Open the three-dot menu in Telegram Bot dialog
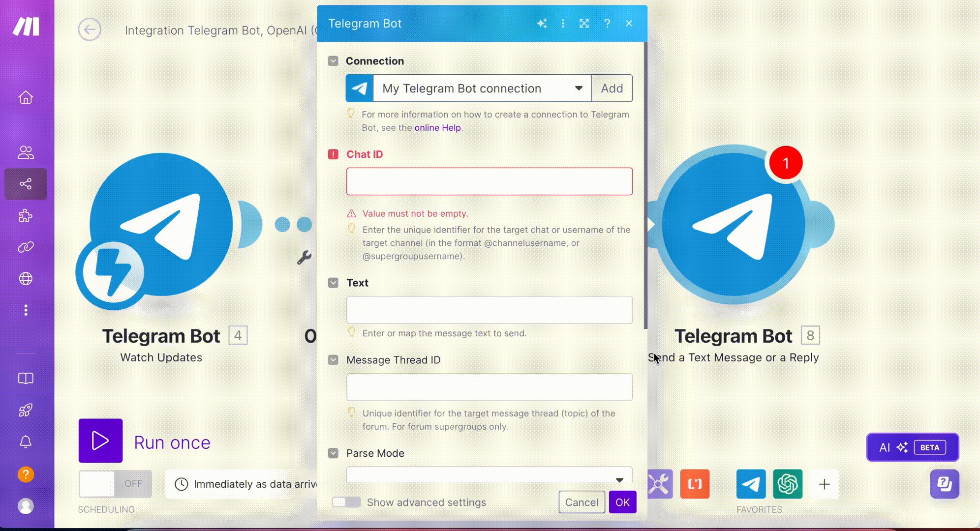This screenshot has height=531, width=980. coord(563,24)
